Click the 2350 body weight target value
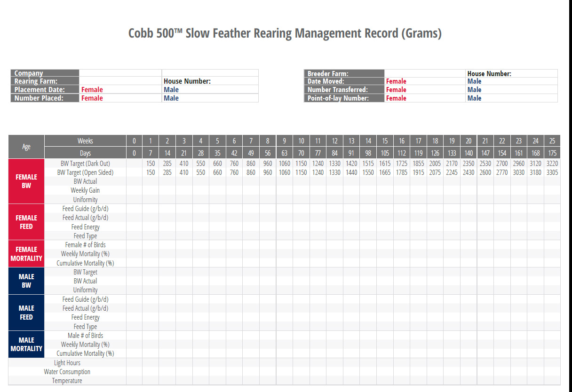Image resolution: width=572 pixels, height=392 pixels. 469,164
